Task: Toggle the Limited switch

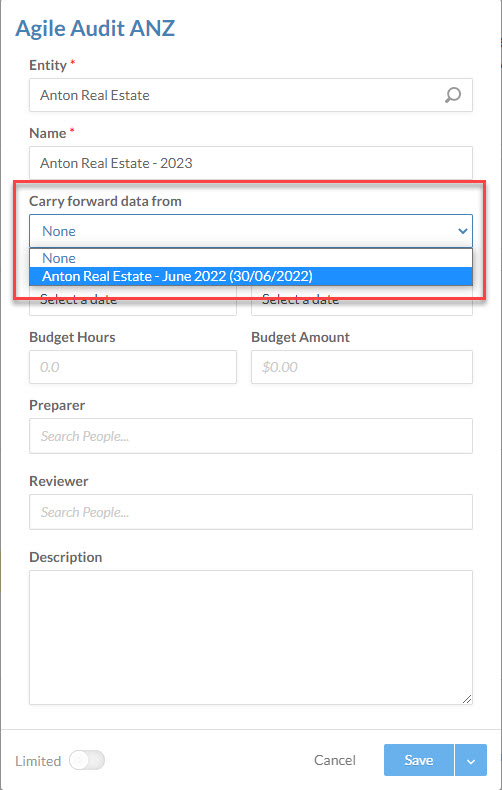Action: click(x=87, y=760)
